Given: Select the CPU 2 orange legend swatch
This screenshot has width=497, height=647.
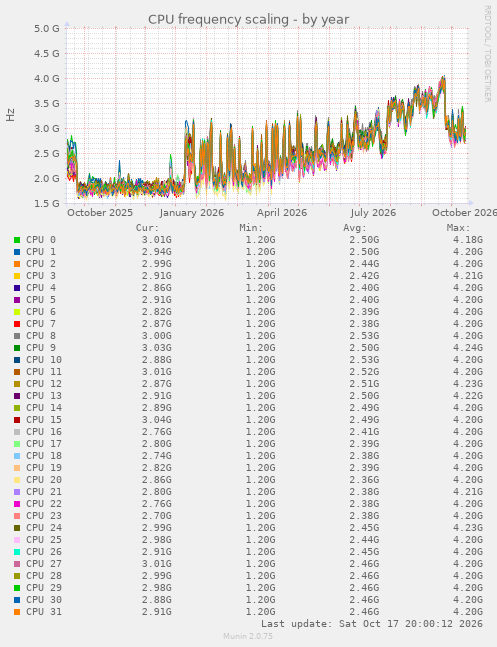Looking at the screenshot, I should click(17, 264).
